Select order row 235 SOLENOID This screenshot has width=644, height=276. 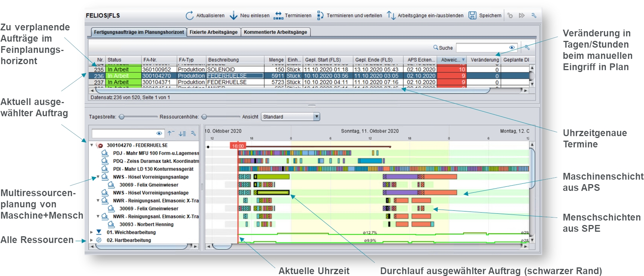[309, 69]
